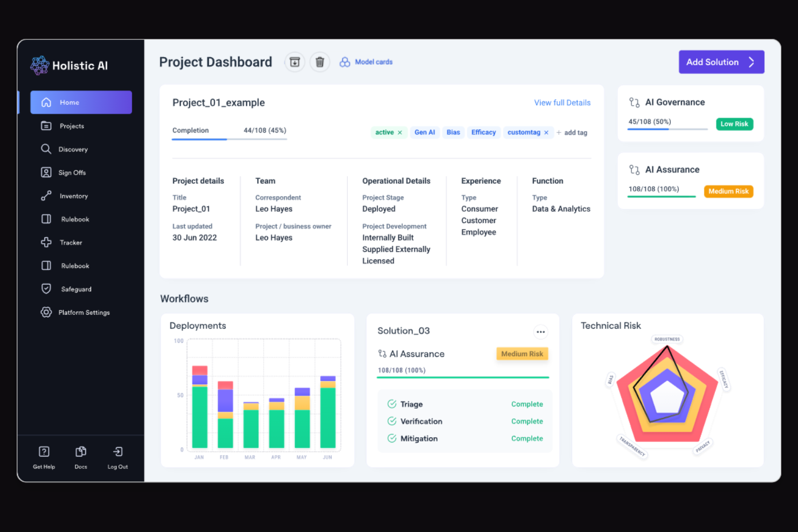This screenshot has height=532, width=798.
Task: Open the Sign Offs panel
Action: coord(72,172)
